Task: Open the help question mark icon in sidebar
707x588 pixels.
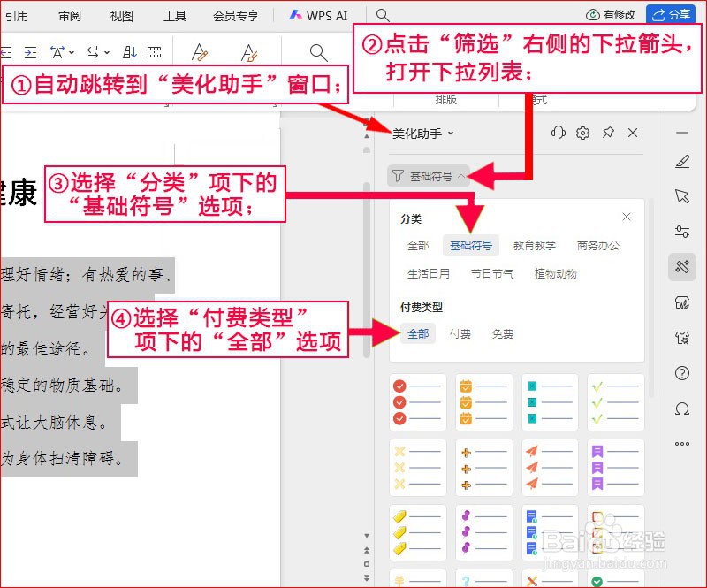Action: pos(680,373)
